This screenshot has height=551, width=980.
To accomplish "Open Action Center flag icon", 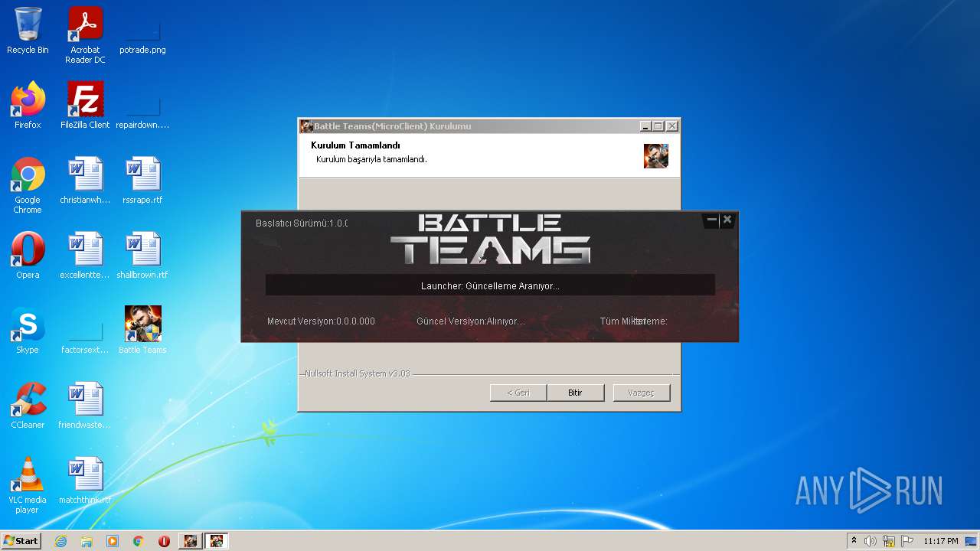I will [907, 541].
